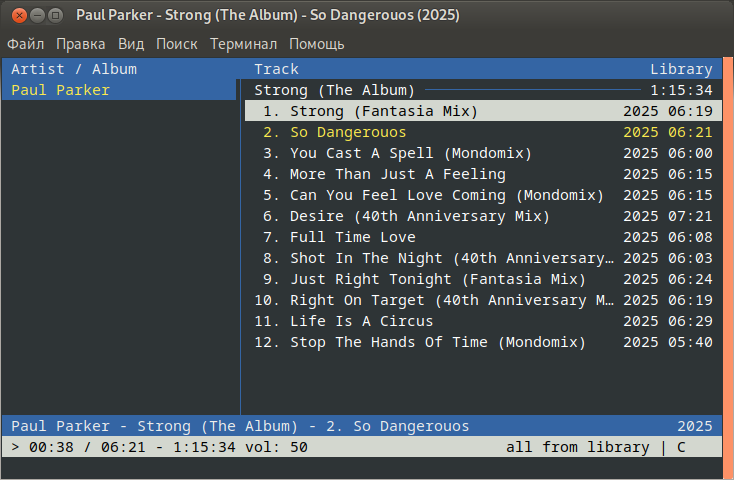Select artist Paul Parker in the library
Screen dimensions: 734x480
pos(60,90)
